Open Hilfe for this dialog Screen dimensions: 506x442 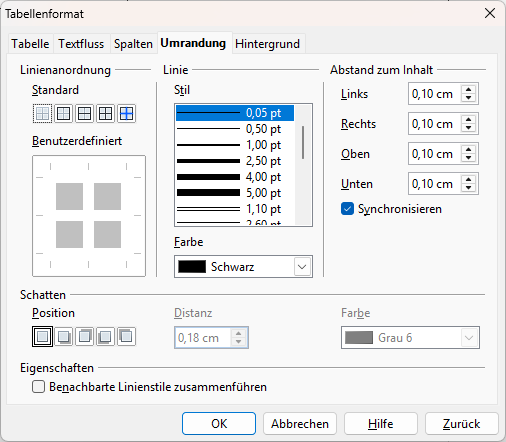381,424
